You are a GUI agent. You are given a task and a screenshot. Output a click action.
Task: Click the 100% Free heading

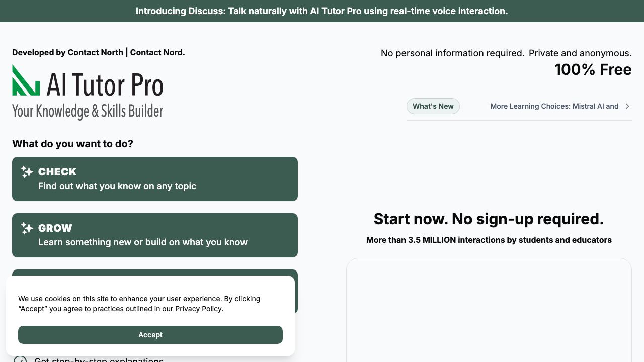(x=593, y=70)
